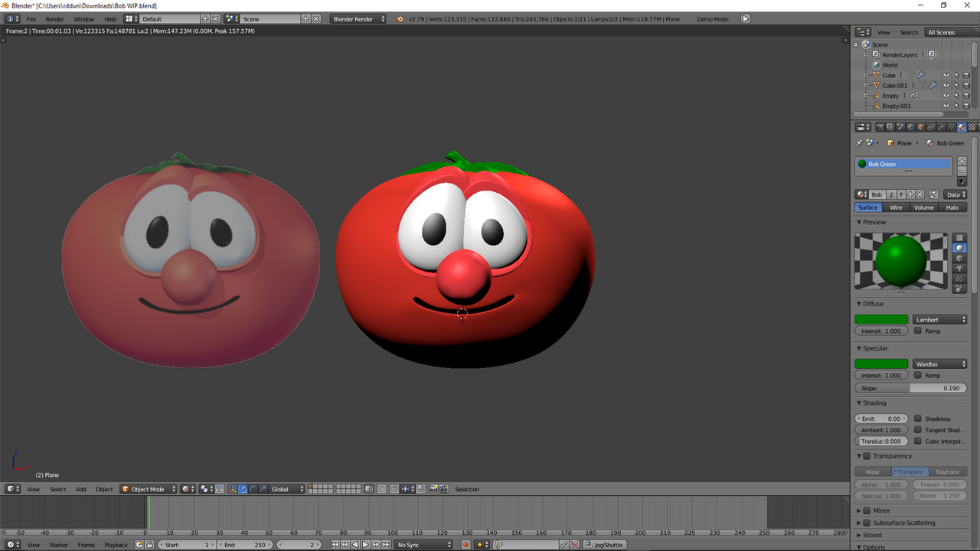This screenshot has height=551, width=980.
Task: Switch material type to Wire
Action: tap(896, 207)
